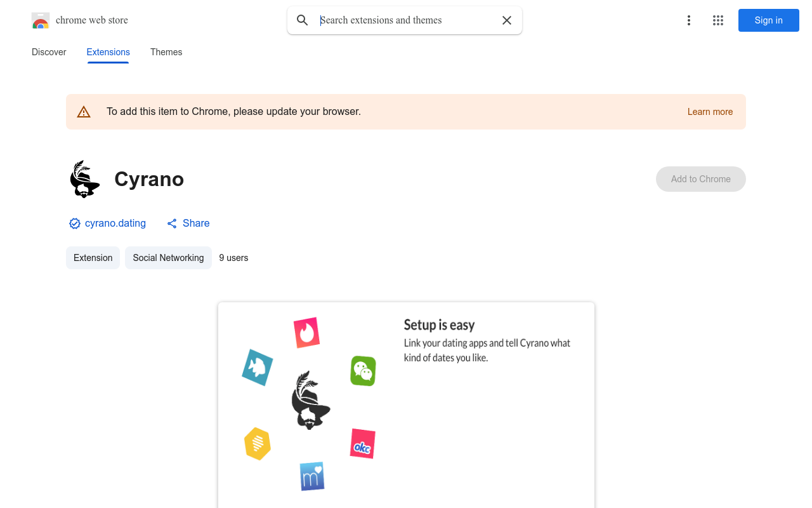Switch to the Discover tab
Viewport: 812px width, 508px height.
(x=49, y=52)
